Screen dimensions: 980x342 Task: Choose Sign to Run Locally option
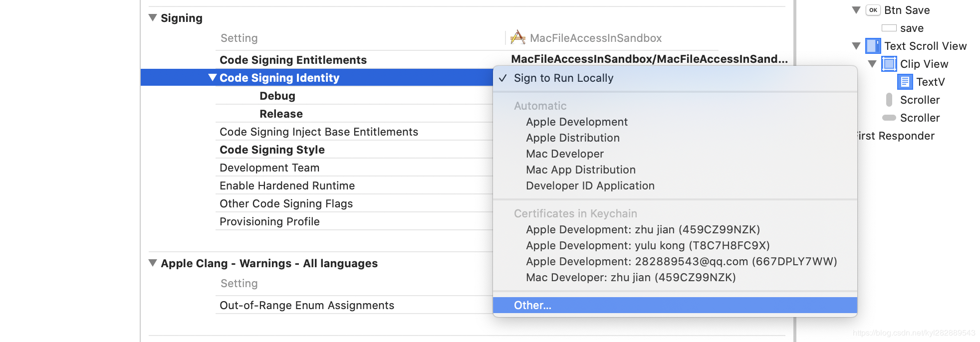coord(563,78)
